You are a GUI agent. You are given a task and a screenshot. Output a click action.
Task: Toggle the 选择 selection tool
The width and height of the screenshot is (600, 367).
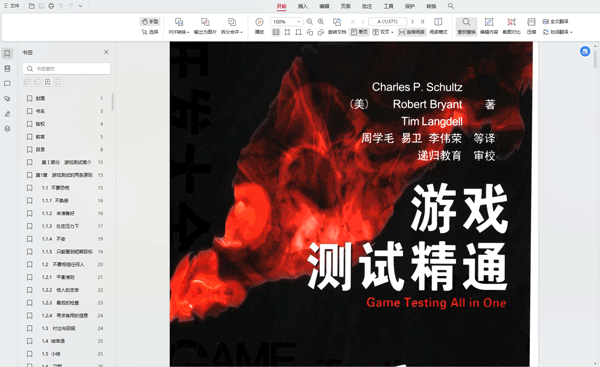coord(150,32)
